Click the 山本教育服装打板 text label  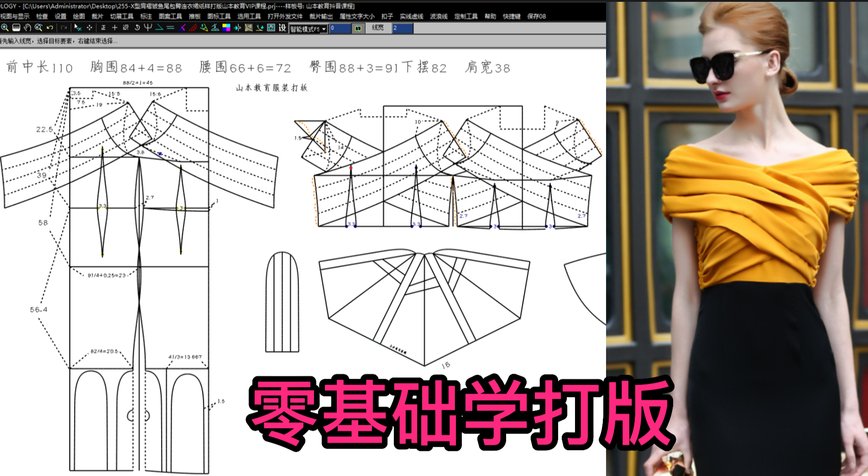[x=272, y=87]
